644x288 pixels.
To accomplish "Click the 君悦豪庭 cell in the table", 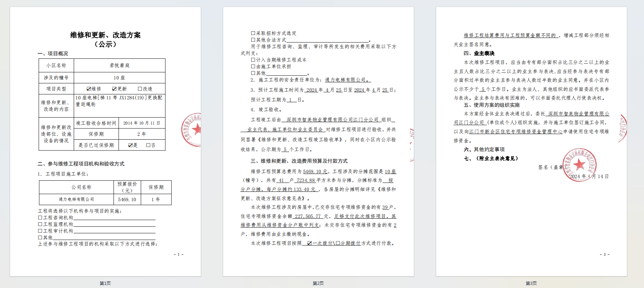I will 119,65.
